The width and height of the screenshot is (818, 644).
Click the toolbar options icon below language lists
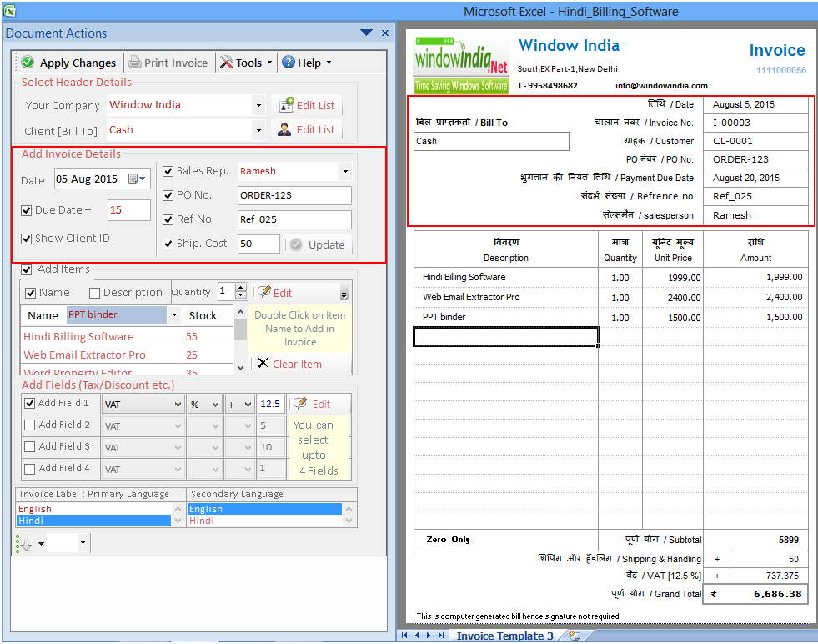point(24,543)
